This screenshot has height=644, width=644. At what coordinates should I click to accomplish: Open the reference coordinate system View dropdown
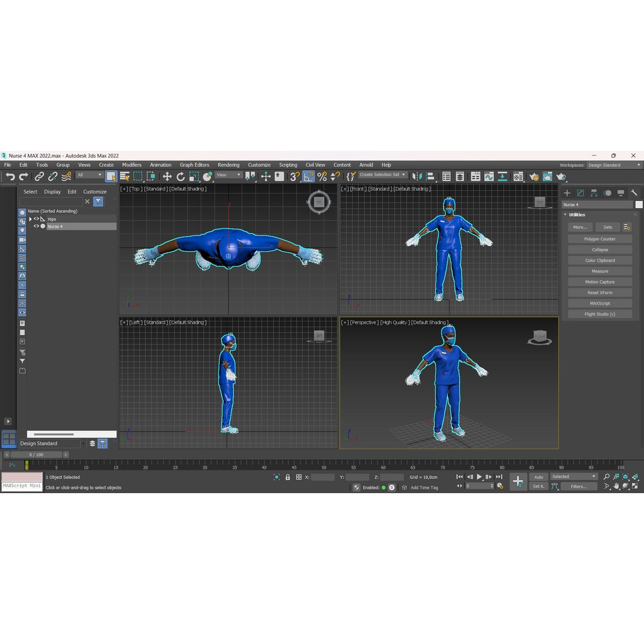[228, 175]
